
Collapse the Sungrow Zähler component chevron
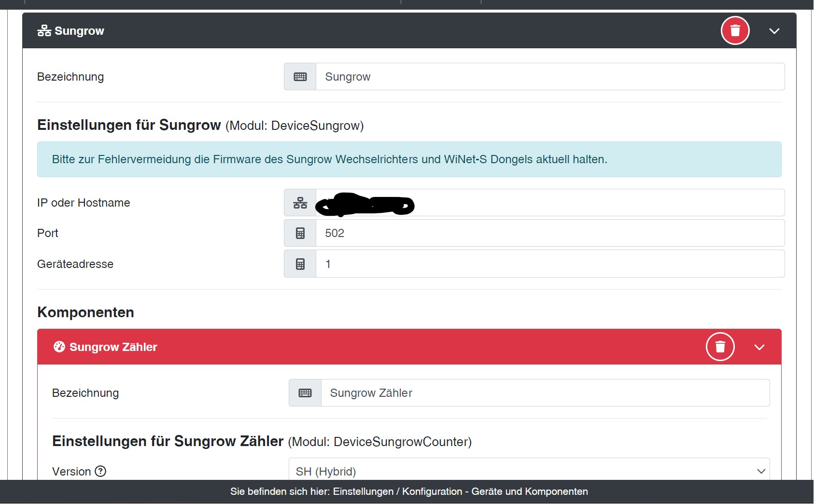click(759, 347)
